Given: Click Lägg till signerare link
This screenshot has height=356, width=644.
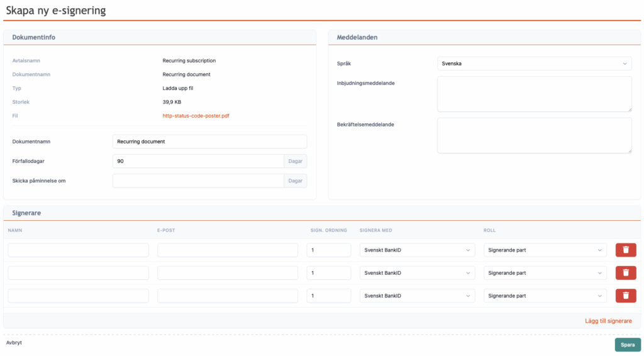Looking at the screenshot, I should 608,321.
